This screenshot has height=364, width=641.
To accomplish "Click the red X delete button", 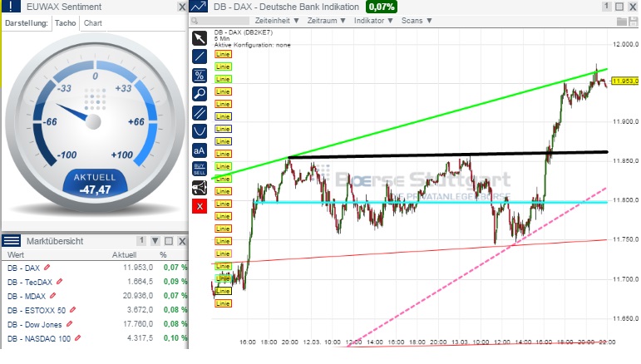I will point(200,206).
